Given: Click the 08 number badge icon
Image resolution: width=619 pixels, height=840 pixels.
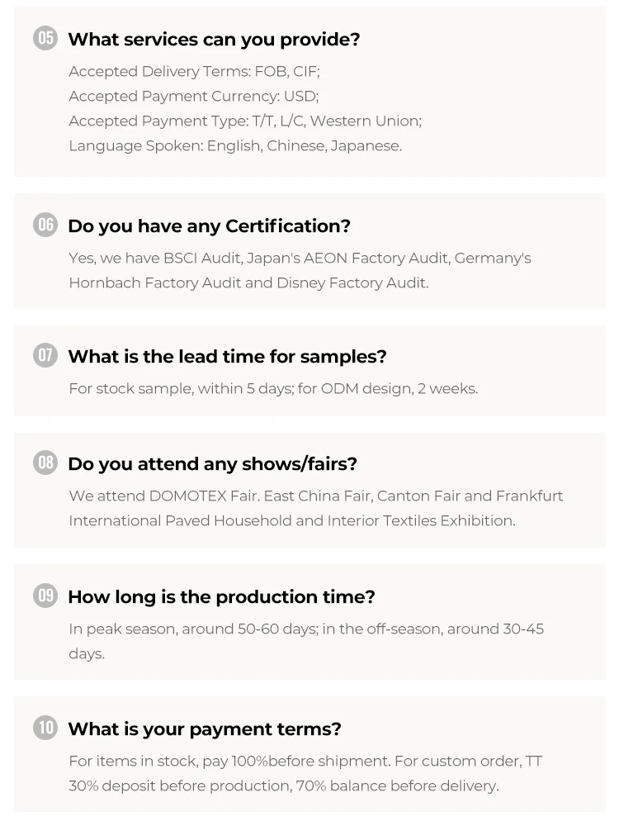Looking at the screenshot, I should [45, 463].
